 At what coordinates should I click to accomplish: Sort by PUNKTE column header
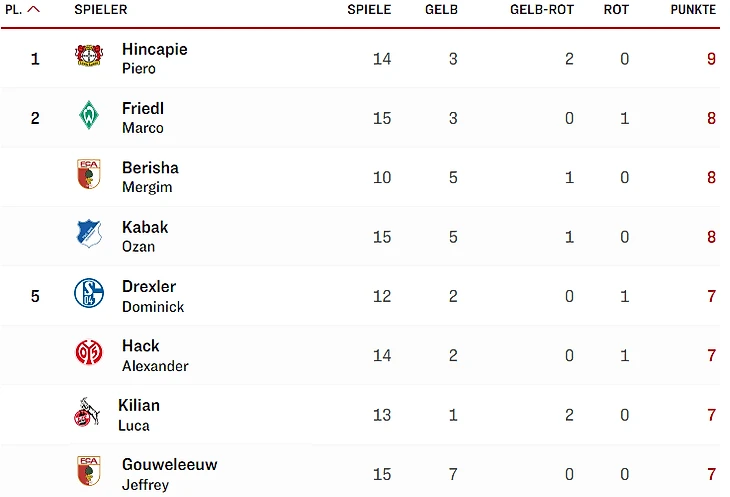point(693,10)
